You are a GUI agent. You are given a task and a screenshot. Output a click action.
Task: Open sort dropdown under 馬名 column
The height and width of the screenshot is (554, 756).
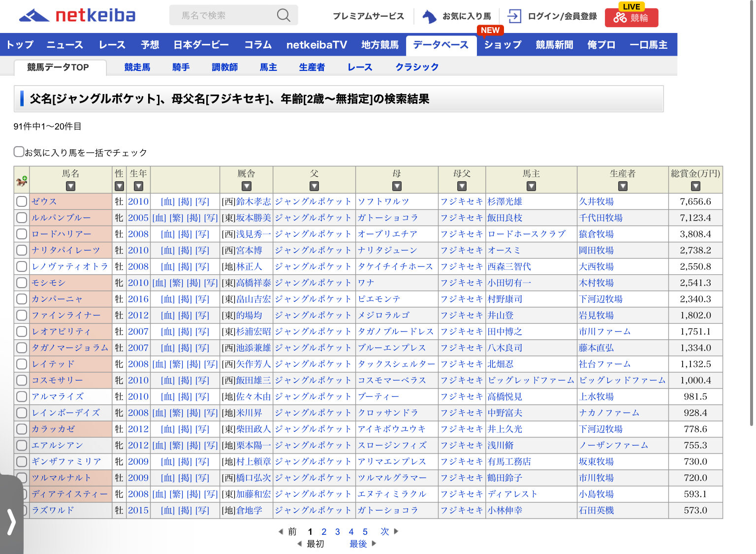70,186
